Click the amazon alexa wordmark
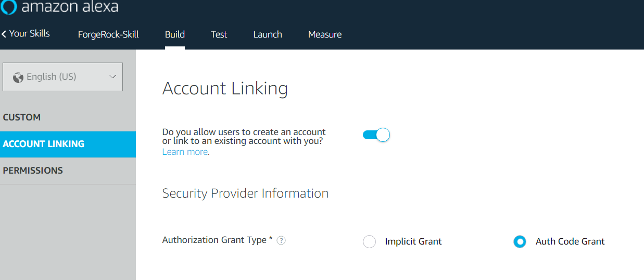This screenshot has width=644, height=280. pyautogui.click(x=70, y=7)
